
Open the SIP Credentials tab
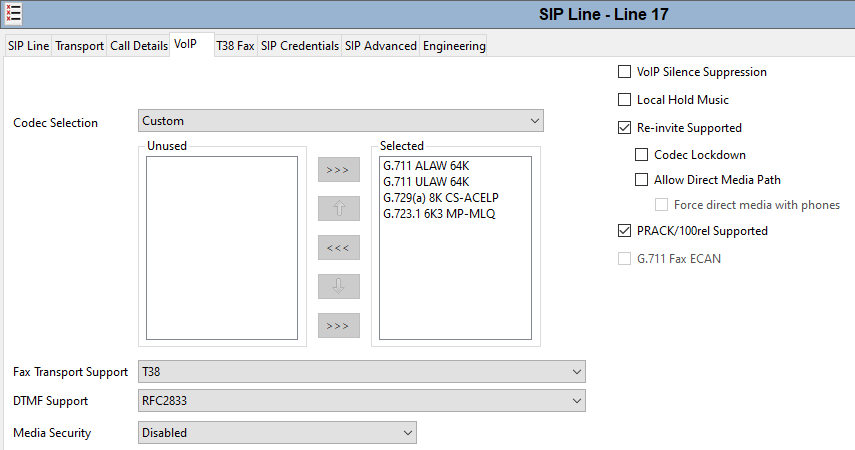click(300, 46)
